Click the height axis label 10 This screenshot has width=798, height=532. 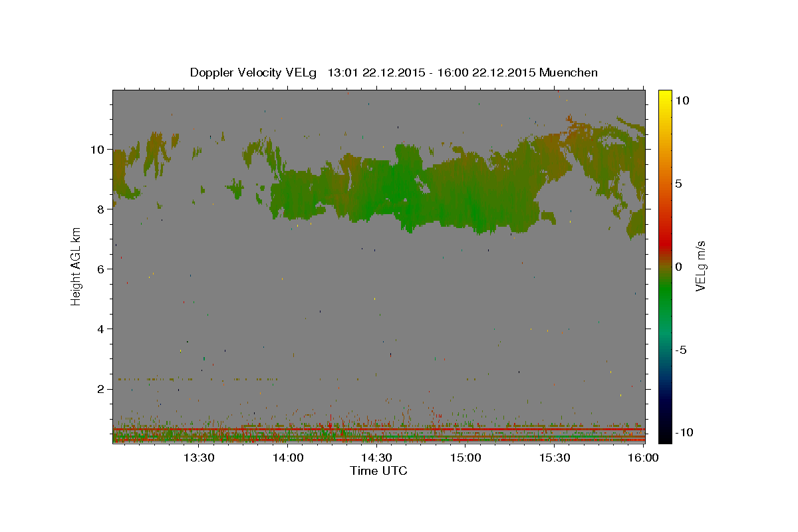click(98, 149)
